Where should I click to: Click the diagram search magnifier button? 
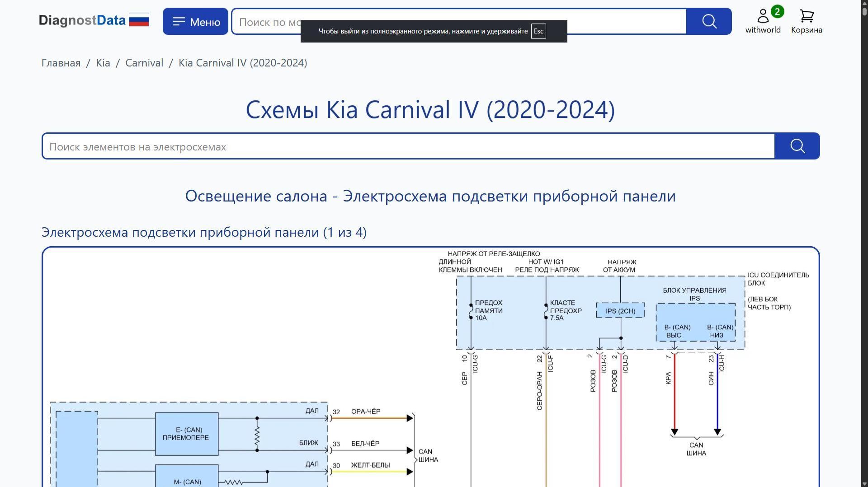[797, 146]
